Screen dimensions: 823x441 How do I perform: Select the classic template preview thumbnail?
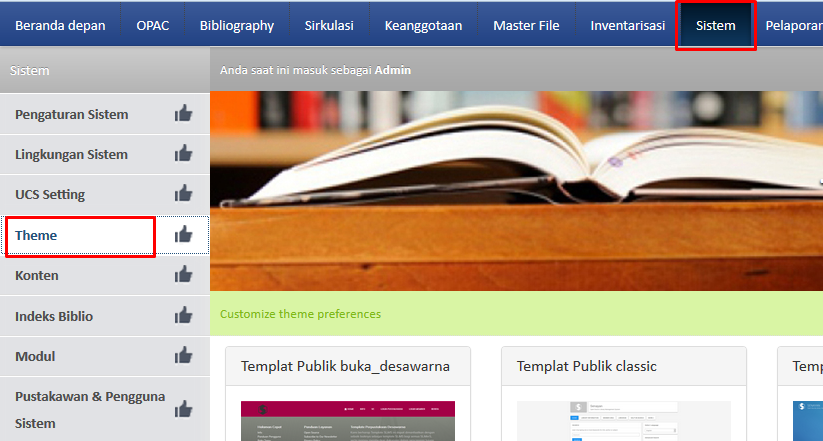click(x=624, y=421)
